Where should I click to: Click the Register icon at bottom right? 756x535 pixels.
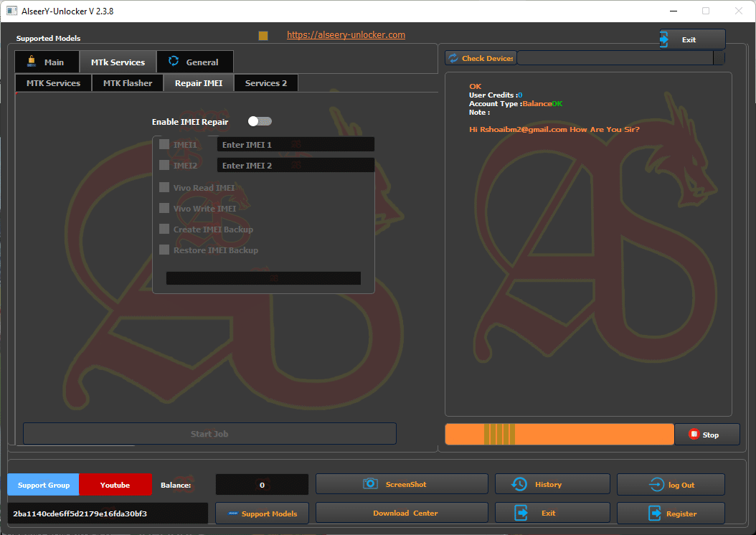point(655,513)
